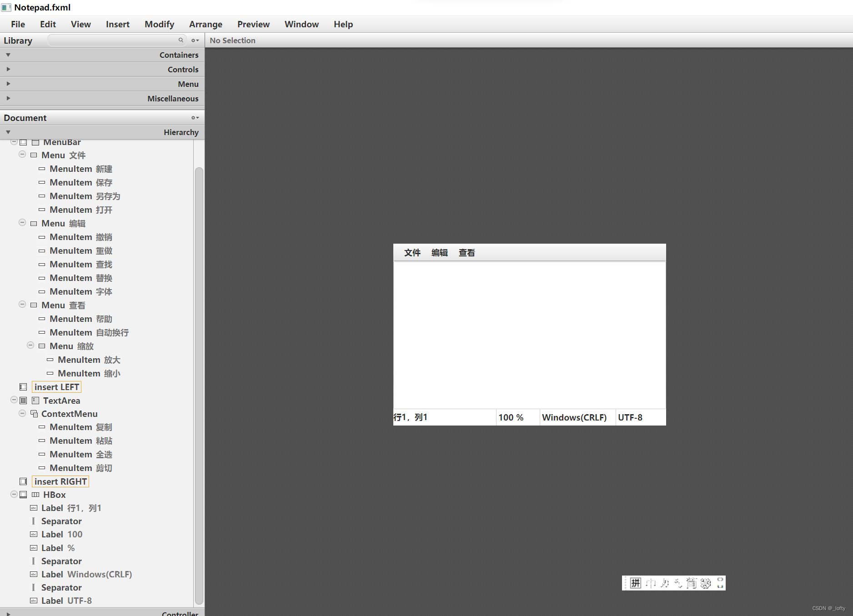Screen dimensions: 853x616
Task: Click the HBox node icon
Action: (35, 495)
